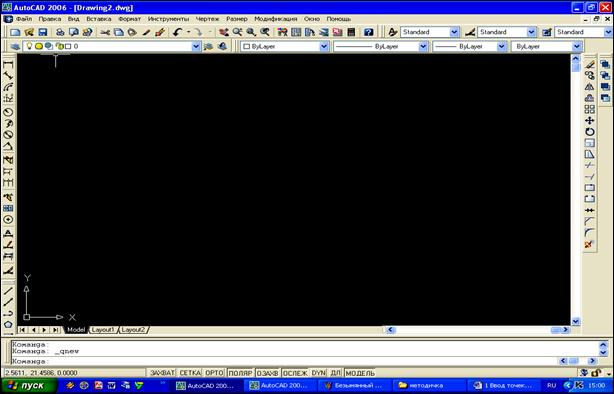614x394 pixels.
Task: Click the Undo arrow icon
Action: (177, 32)
